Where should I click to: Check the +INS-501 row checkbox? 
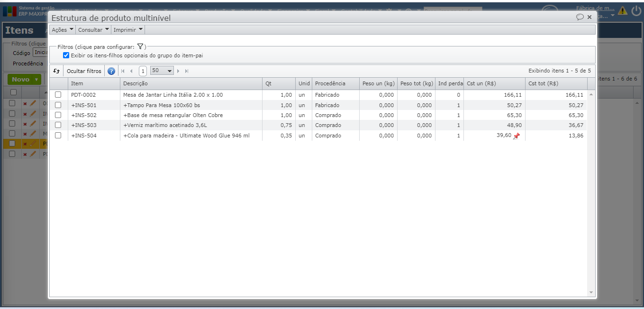[58, 105]
